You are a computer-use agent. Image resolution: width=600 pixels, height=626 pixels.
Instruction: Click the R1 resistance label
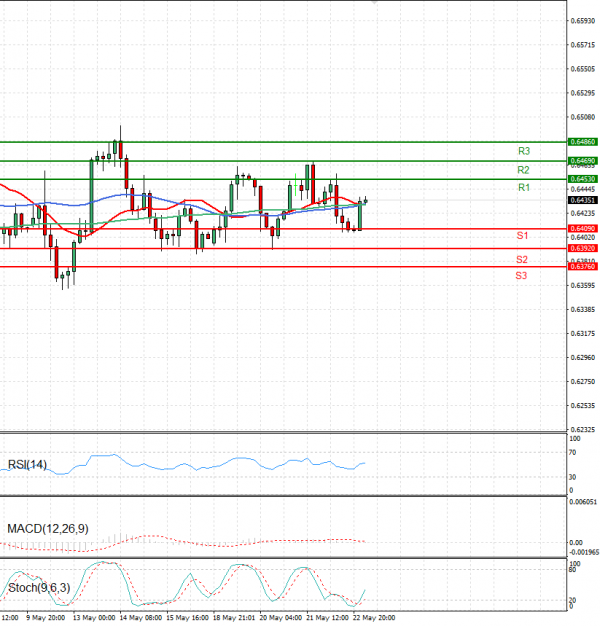click(x=523, y=188)
